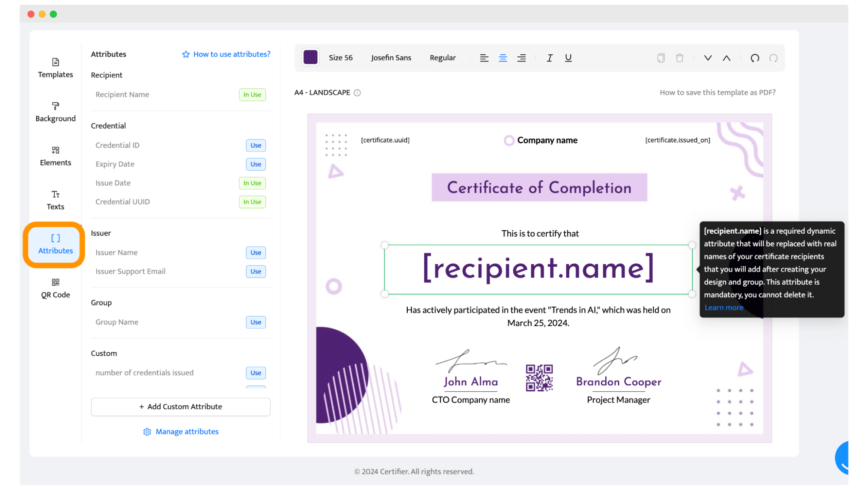Viewport: 868px width, 490px height.
Task: Open the Josefin Sans font dropdown
Action: pyautogui.click(x=391, y=58)
